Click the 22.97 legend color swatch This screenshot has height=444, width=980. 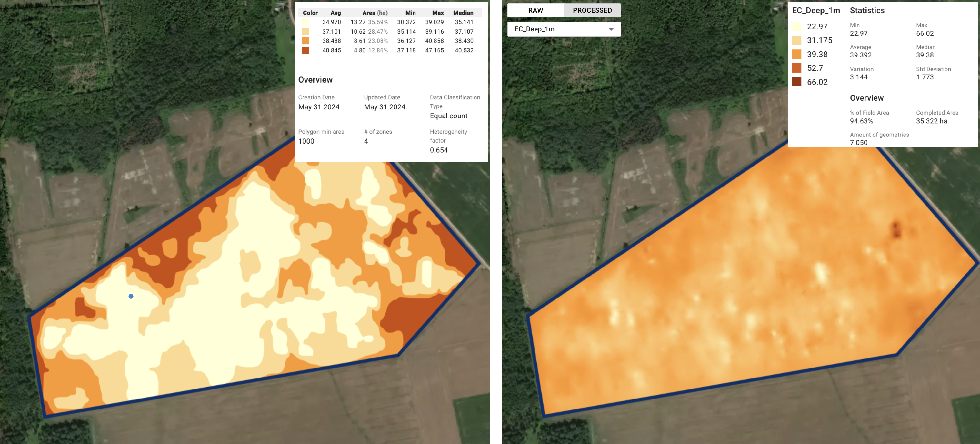point(796,27)
